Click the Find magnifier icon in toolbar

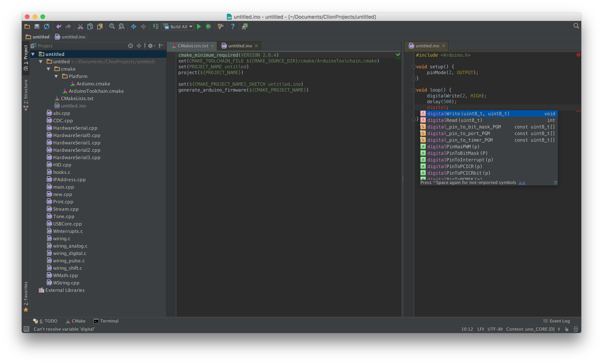coord(112,26)
